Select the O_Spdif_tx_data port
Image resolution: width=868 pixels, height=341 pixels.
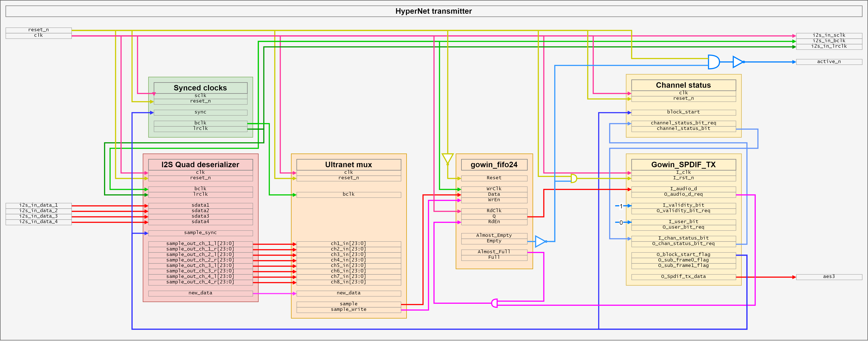(x=683, y=277)
